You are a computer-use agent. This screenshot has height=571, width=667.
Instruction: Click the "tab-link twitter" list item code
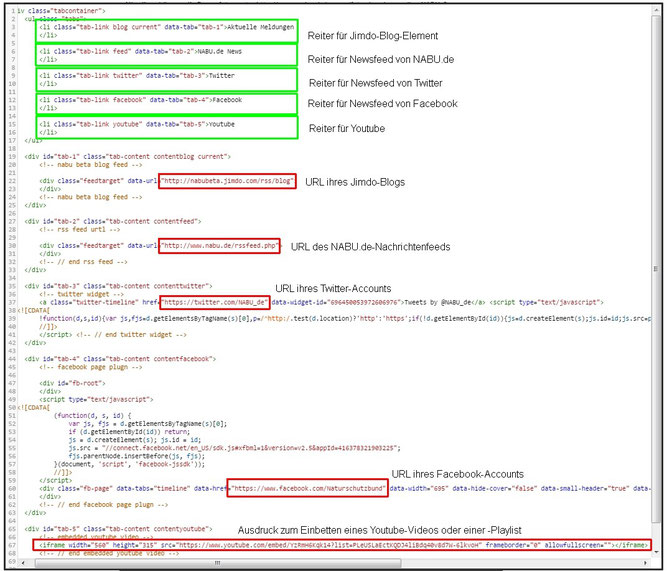click(167, 79)
